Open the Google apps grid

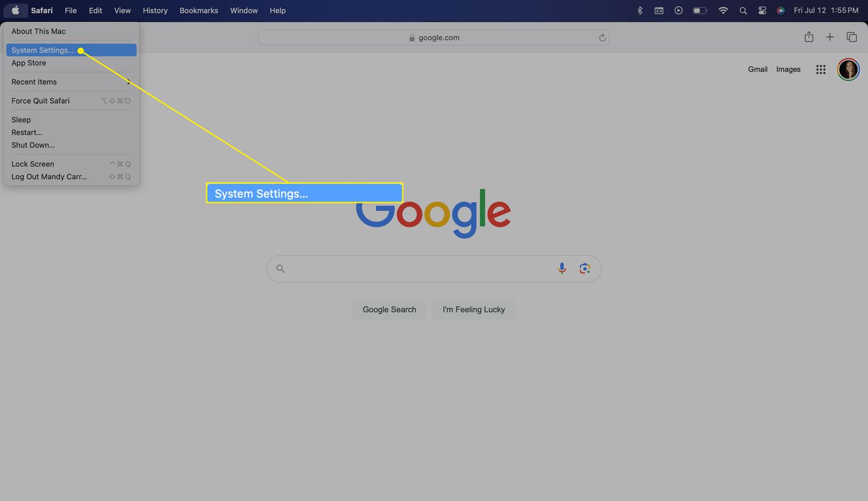(x=821, y=70)
